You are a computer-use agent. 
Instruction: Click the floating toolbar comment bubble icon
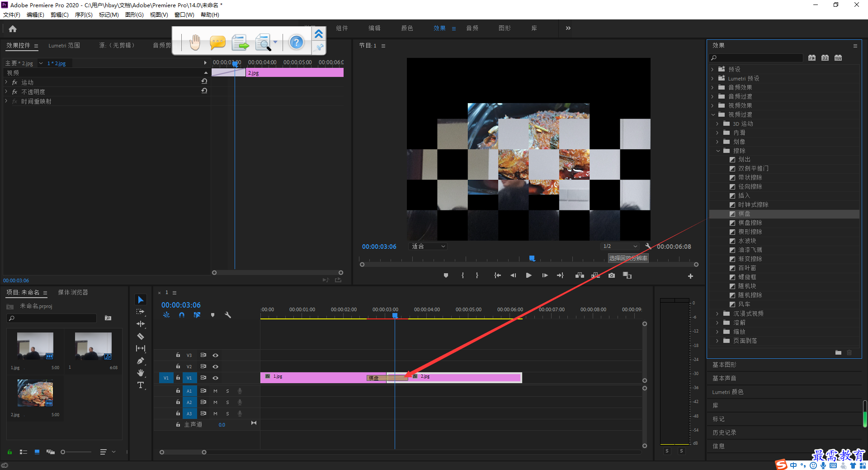(x=217, y=43)
